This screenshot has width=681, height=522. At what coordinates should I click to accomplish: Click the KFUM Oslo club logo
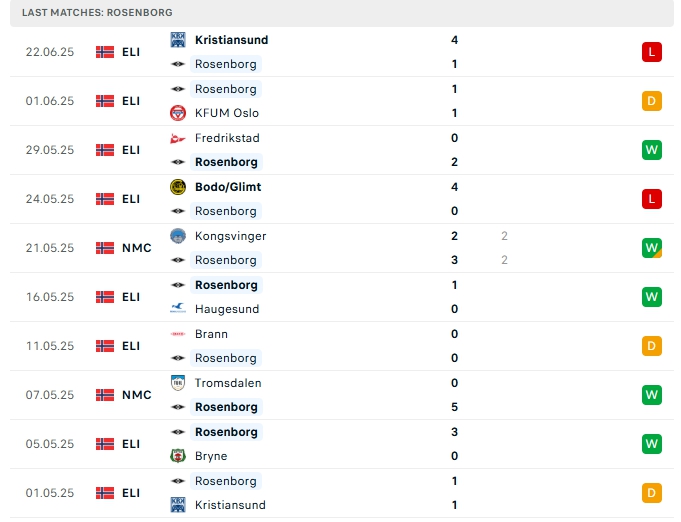[178, 113]
